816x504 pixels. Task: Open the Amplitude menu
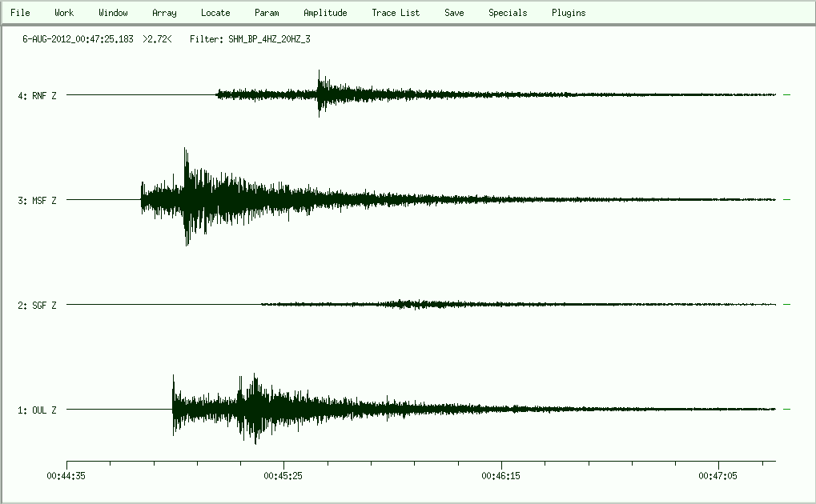pos(325,13)
